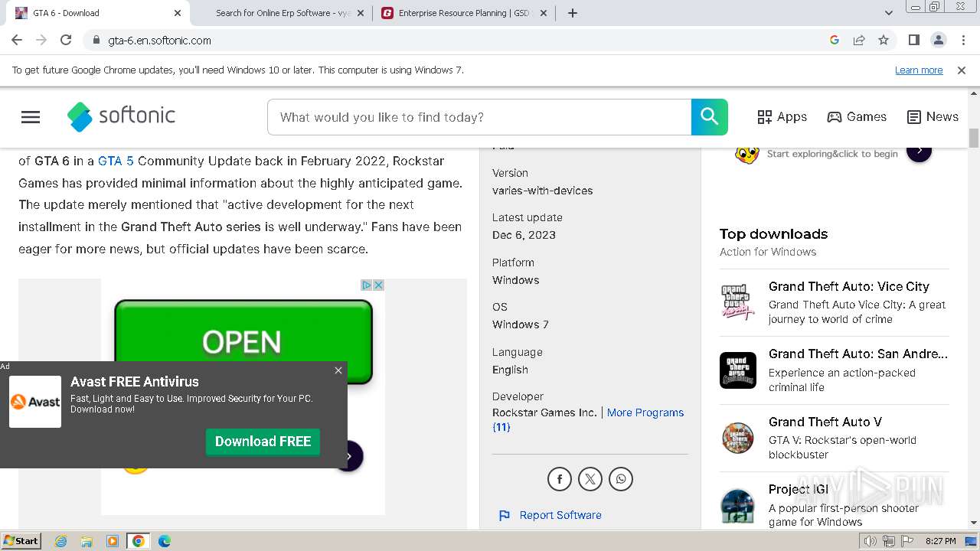Open Chrome side panel
This screenshot has width=980, height=551.
coord(913,40)
